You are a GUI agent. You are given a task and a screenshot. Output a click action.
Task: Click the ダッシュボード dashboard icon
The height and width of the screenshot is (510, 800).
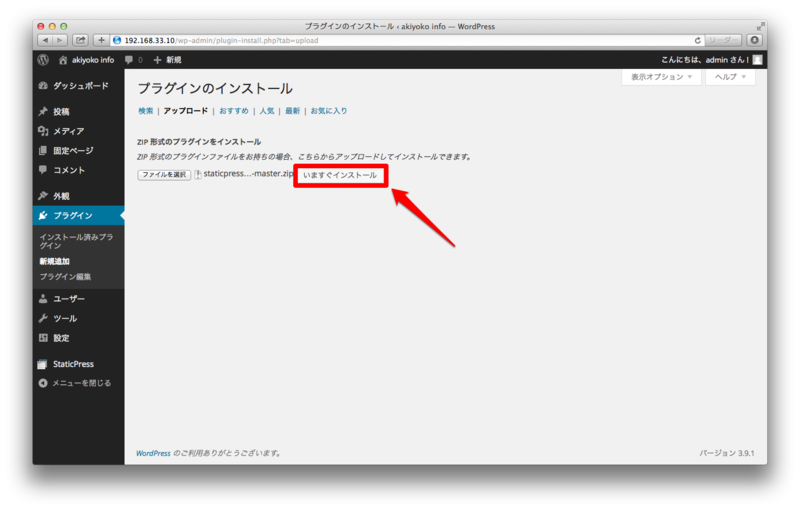click(x=43, y=85)
